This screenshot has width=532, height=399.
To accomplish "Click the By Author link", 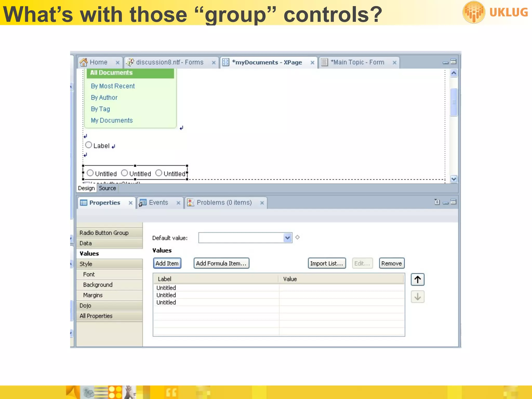I will click(104, 98).
